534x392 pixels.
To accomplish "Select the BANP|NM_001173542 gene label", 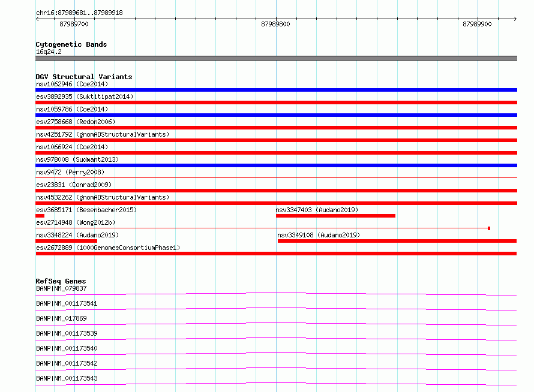I will point(67,363).
